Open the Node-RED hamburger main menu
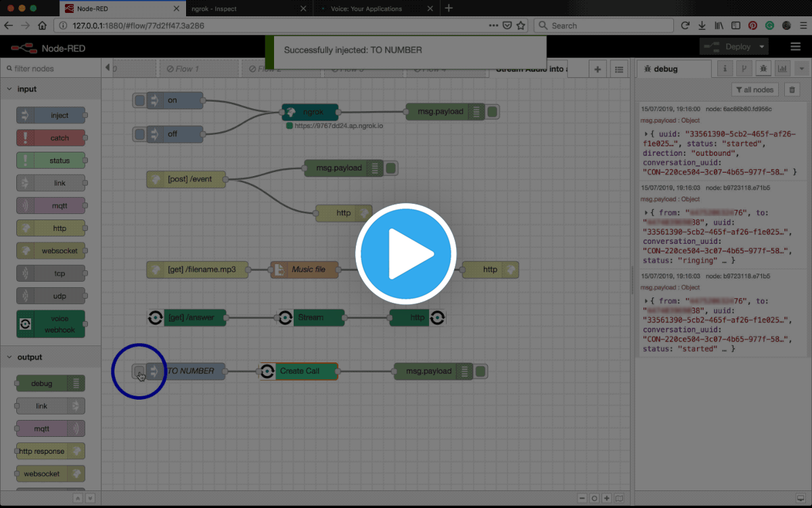This screenshot has height=508, width=812. click(x=796, y=47)
